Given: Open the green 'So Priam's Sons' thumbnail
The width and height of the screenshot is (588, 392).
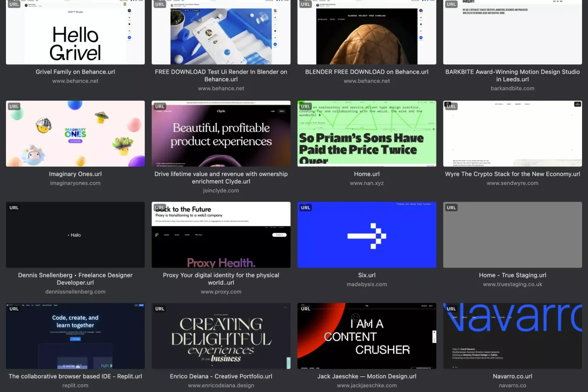Looking at the screenshot, I should click(x=367, y=134).
